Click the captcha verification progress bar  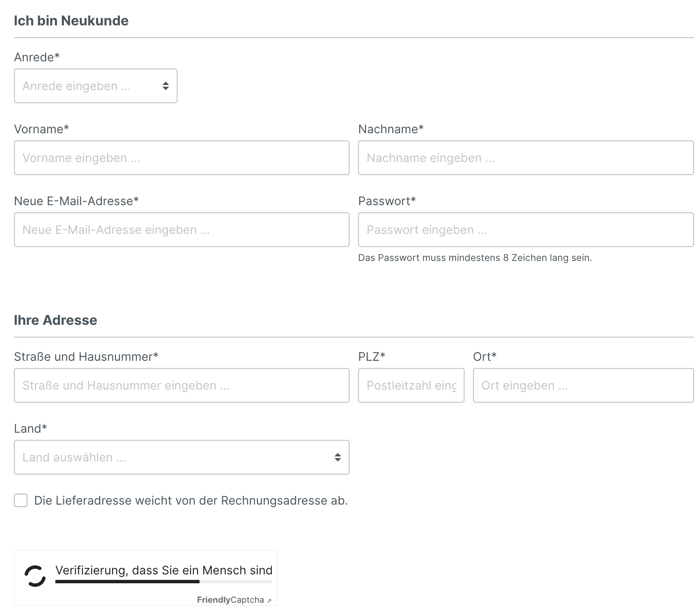pos(163,582)
